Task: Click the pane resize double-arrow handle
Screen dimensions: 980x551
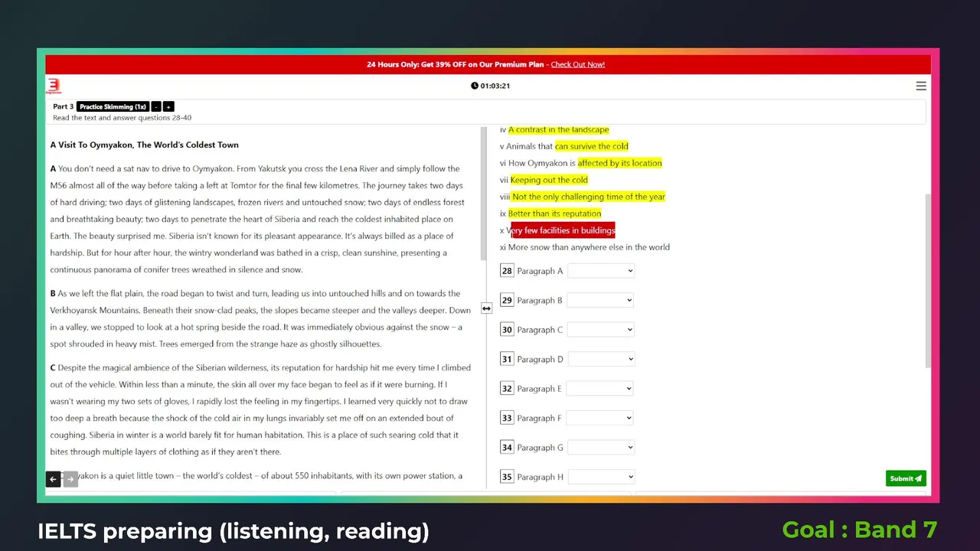Action: pyautogui.click(x=486, y=308)
